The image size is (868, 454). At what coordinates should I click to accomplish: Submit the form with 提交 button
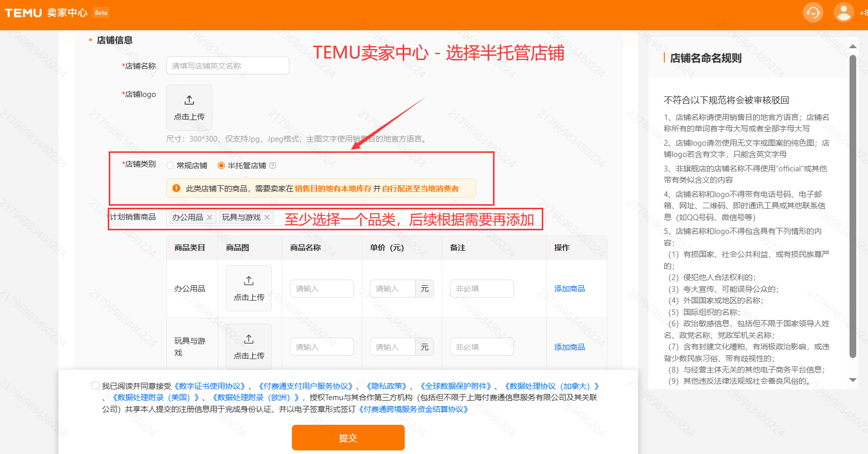[348, 438]
